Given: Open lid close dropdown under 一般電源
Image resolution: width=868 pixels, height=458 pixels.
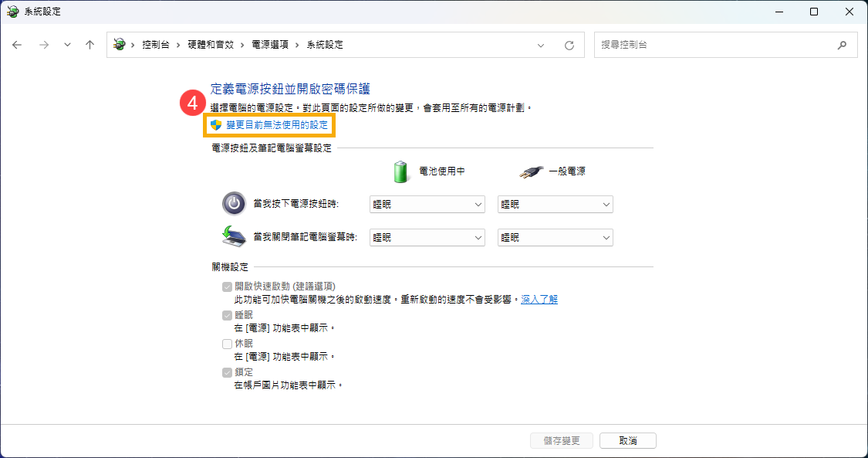Looking at the screenshot, I should point(555,238).
